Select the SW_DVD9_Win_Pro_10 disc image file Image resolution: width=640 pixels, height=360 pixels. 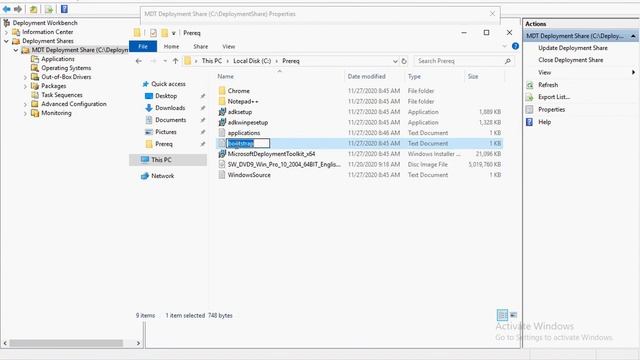click(284, 164)
